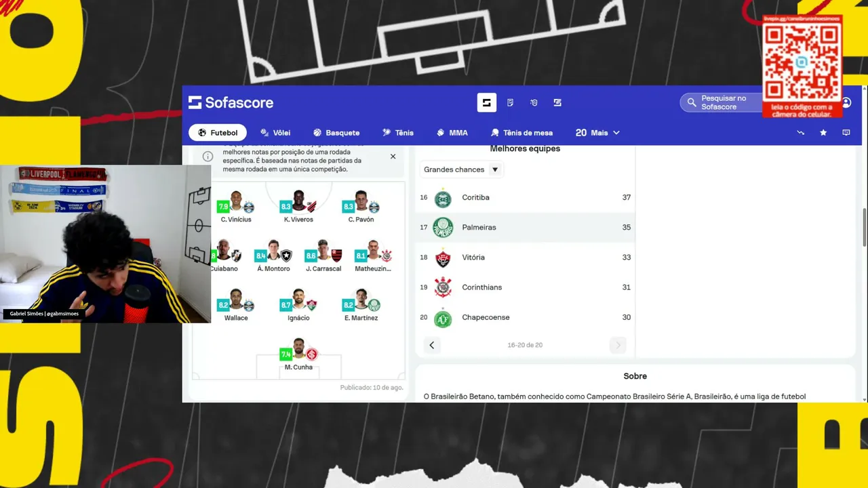Click the Vitória club crest
Screen dimensions: 868x488
[x=443, y=258]
